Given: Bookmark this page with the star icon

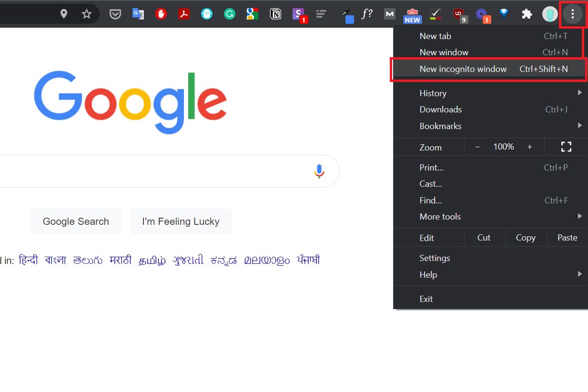Looking at the screenshot, I should [87, 14].
